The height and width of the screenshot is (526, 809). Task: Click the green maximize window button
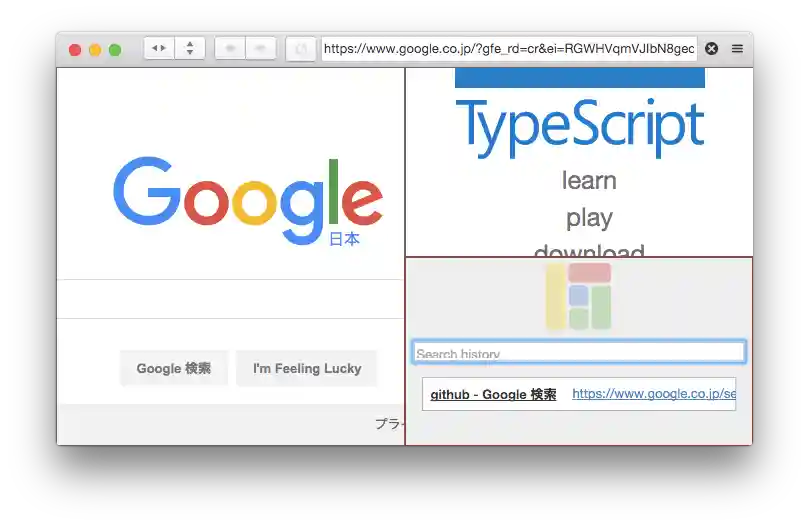(115, 50)
